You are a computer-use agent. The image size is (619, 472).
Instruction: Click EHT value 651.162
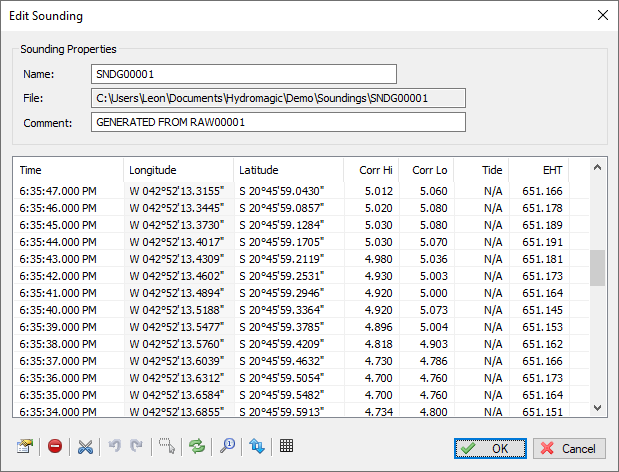(x=542, y=344)
